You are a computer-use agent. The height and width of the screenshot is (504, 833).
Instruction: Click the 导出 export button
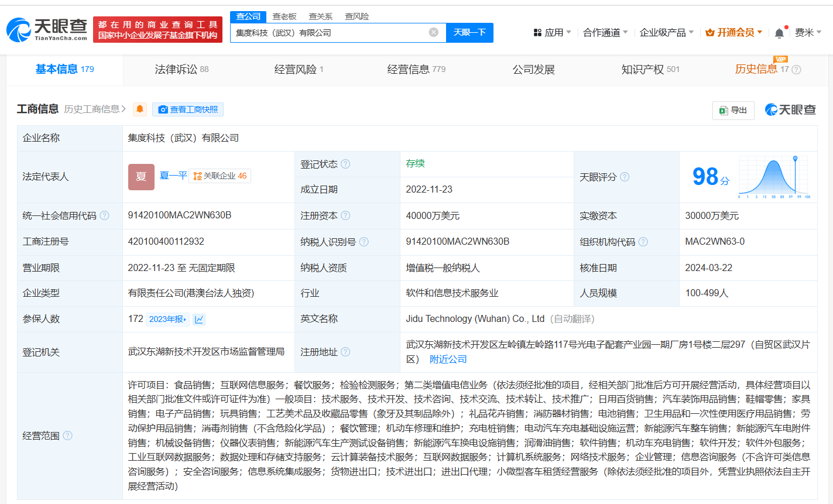tap(733, 110)
